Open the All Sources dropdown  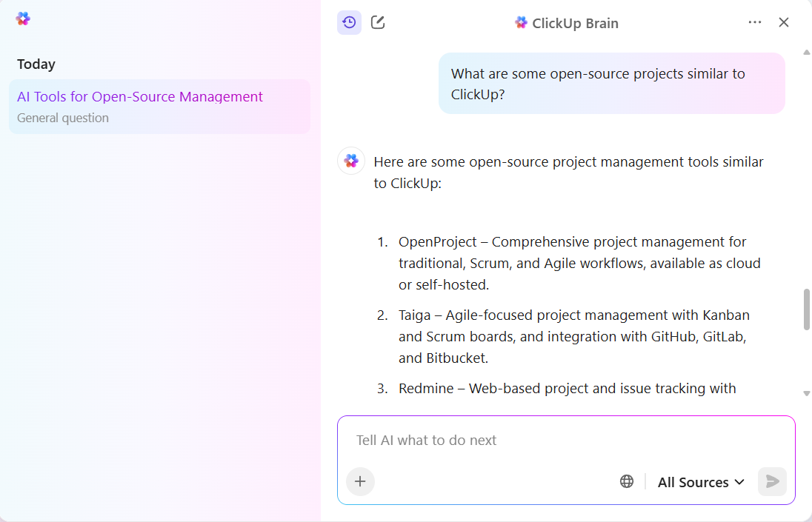coord(699,481)
